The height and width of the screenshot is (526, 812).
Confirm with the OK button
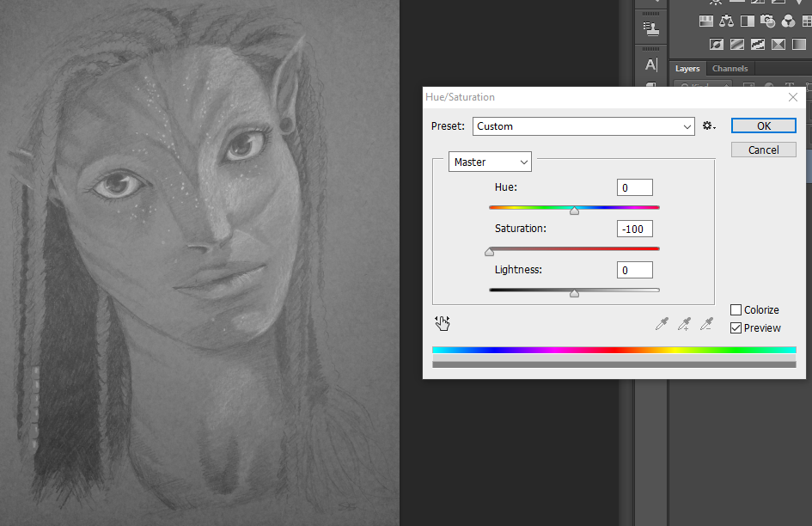click(763, 126)
